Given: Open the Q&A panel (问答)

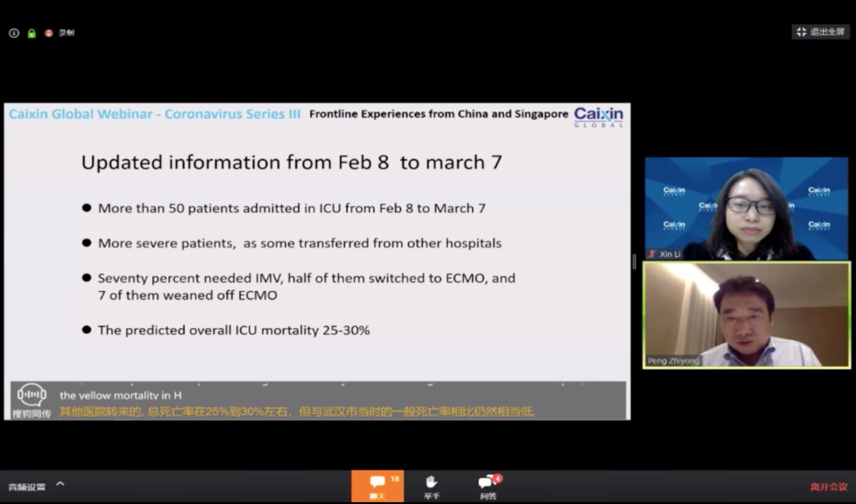Looking at the screenshot, I should click(x=488, y=486).
